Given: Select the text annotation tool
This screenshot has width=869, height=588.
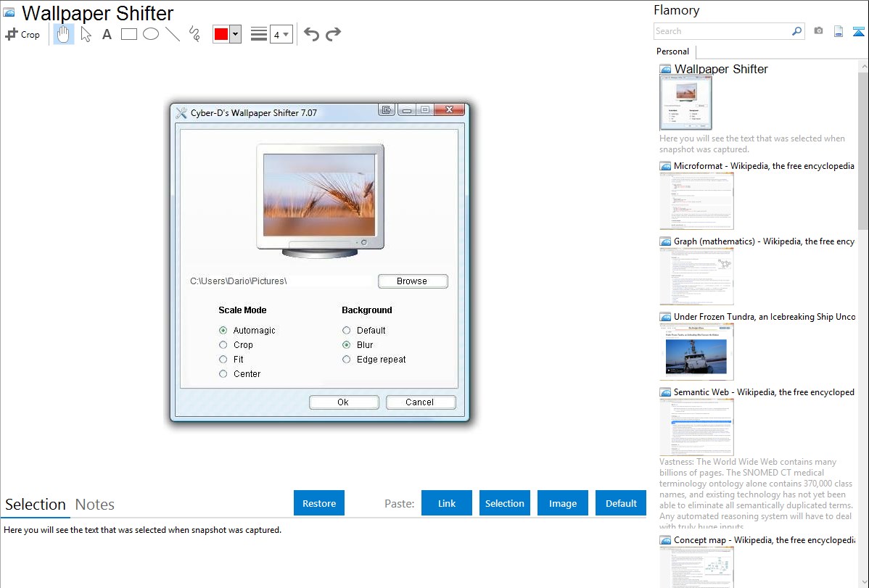Looking at the screenshot, I should coord(107,34).
